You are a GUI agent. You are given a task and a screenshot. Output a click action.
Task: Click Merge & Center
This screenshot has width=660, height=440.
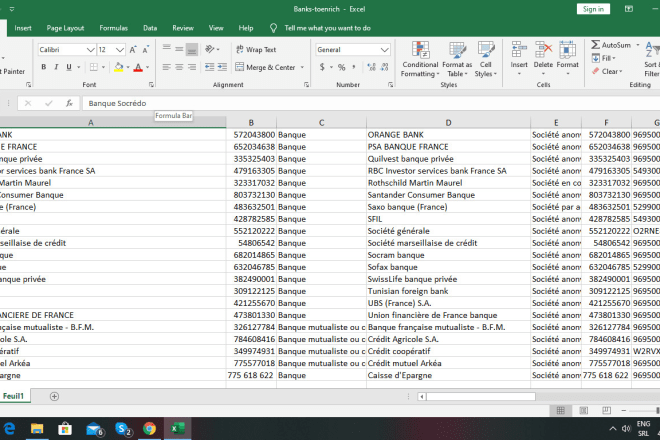coord(266,67)
